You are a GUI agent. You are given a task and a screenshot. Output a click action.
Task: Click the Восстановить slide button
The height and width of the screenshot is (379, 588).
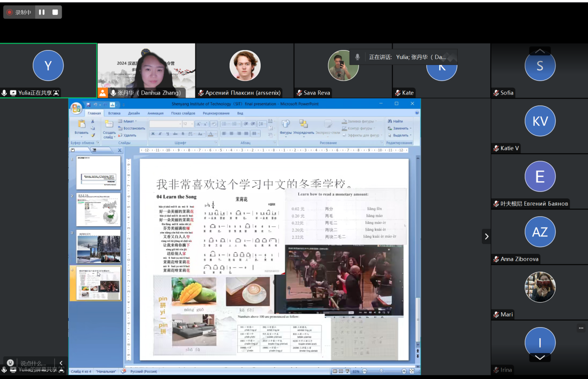click(132, 128)
